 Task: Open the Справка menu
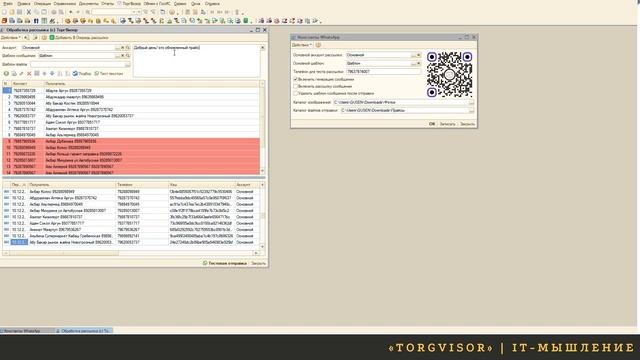[212, 4]
